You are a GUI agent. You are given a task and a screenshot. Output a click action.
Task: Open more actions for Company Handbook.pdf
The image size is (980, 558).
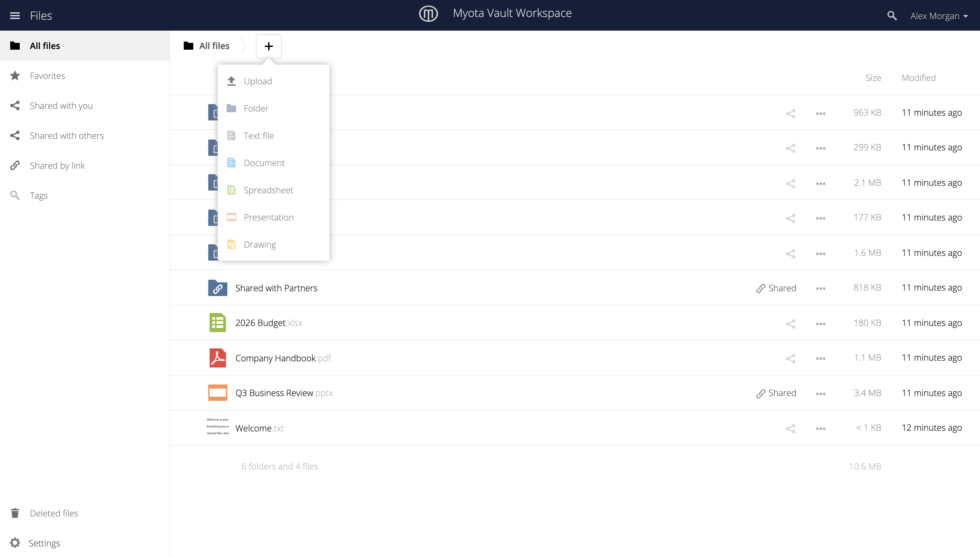pyautogui.click(x=820, y=359)
